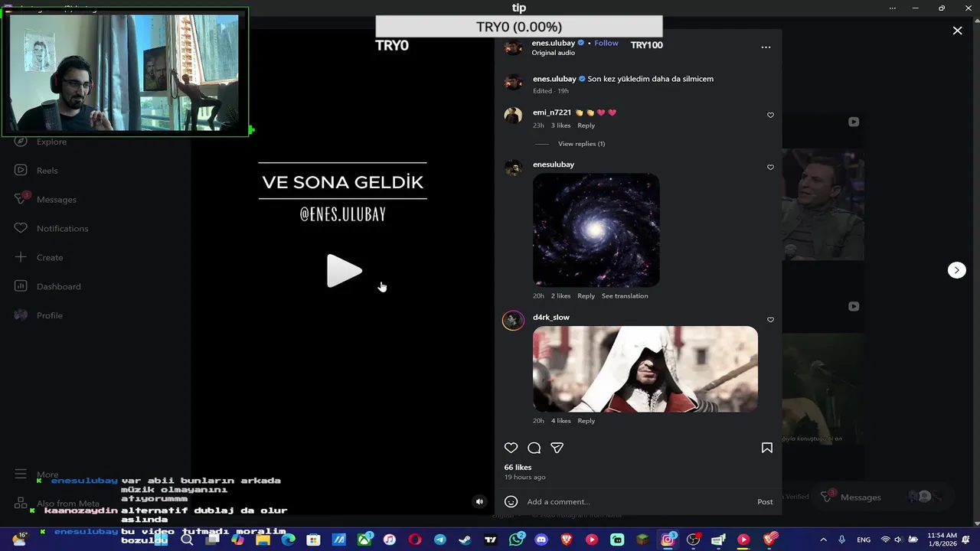The height and width of the screenshot is (551, 980).
Task: Reply to emi_n7221's comment
Action: (x=586, y=126)
